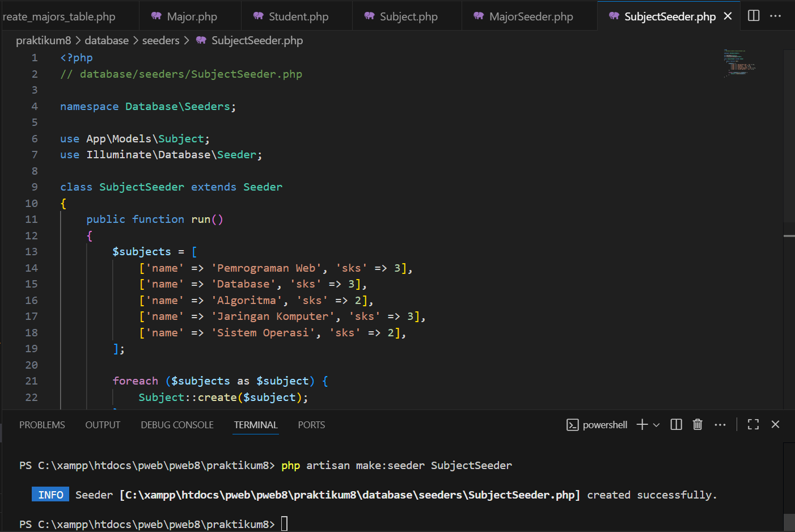Click the SubjectSeeder.php path in terminal output
The image size is (795, 532).
(x=350, y=495)
